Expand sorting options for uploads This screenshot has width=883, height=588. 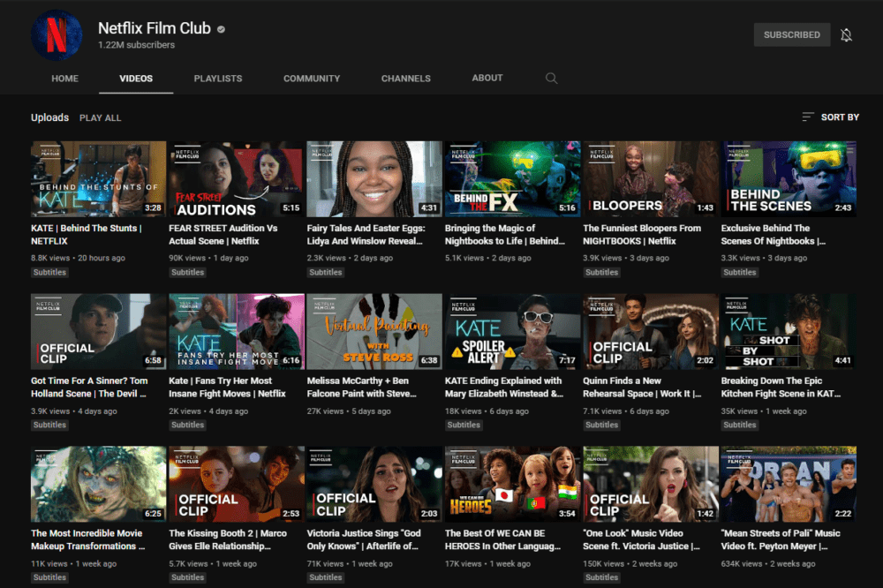point(830,116)
